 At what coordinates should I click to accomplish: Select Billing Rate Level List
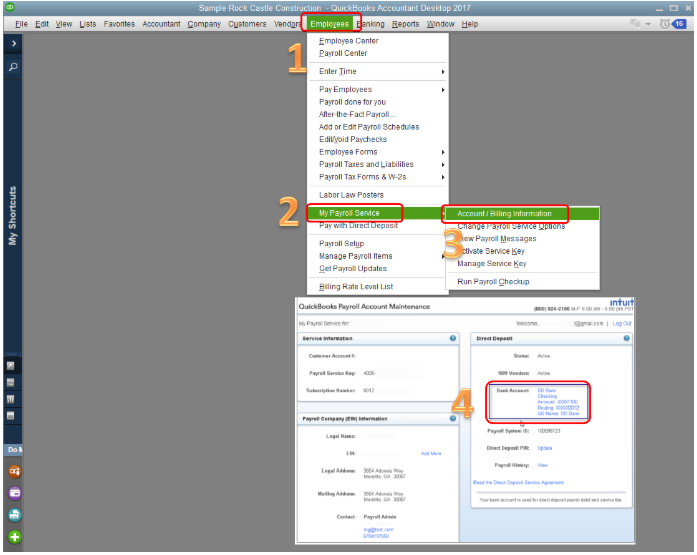(x=356, y=287)
